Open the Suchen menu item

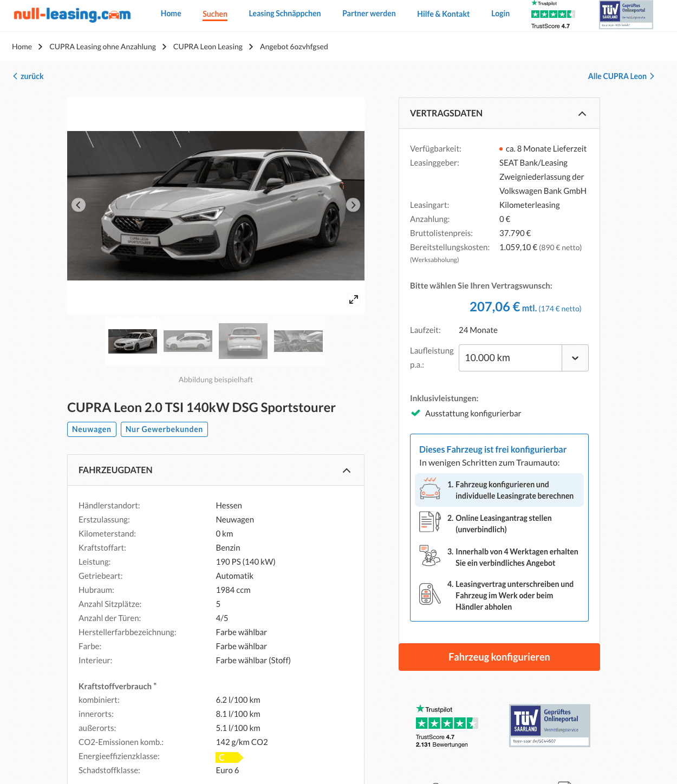(215, 14)
